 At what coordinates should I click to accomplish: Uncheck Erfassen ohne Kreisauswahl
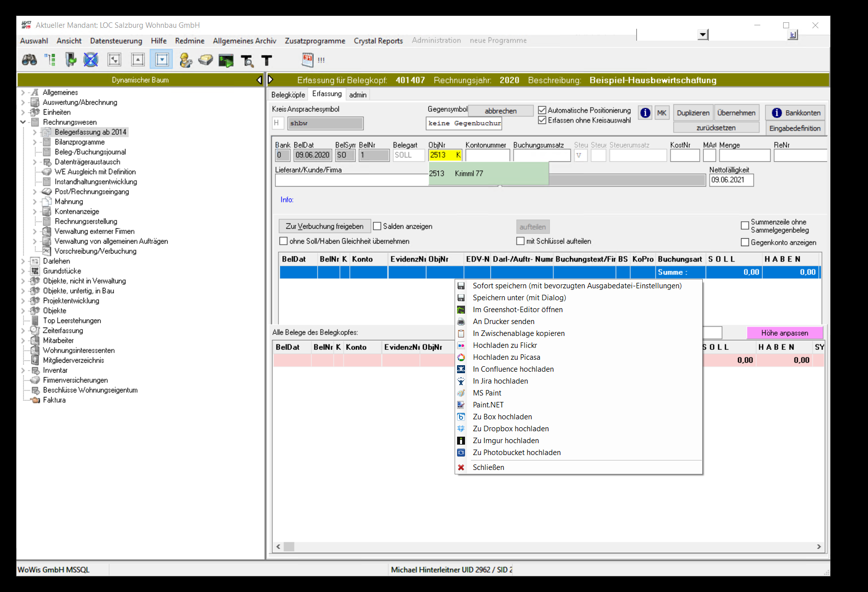pos(542,120)
